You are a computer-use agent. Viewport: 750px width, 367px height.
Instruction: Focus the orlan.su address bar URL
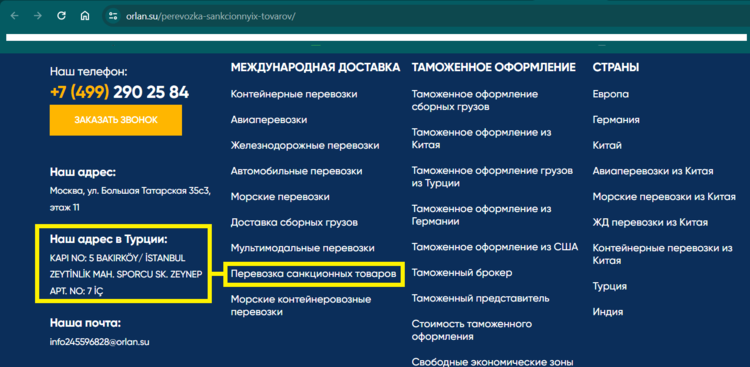point(211,16)
